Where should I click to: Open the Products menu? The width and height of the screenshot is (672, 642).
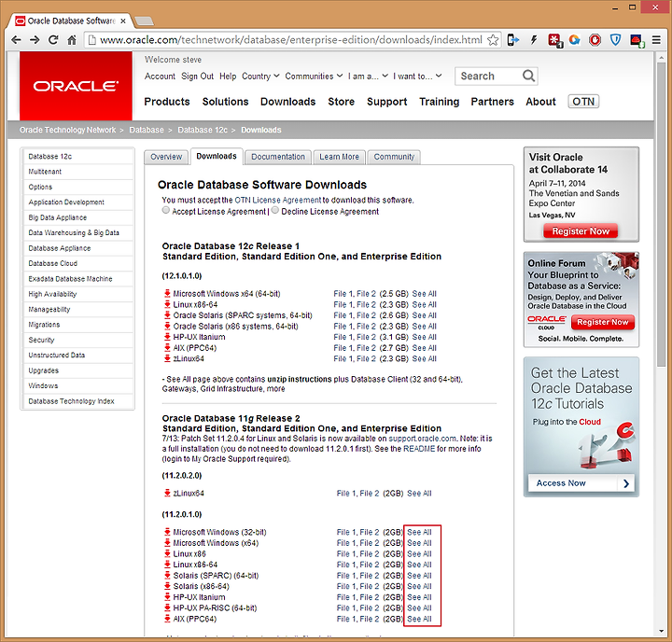[167, 102]
